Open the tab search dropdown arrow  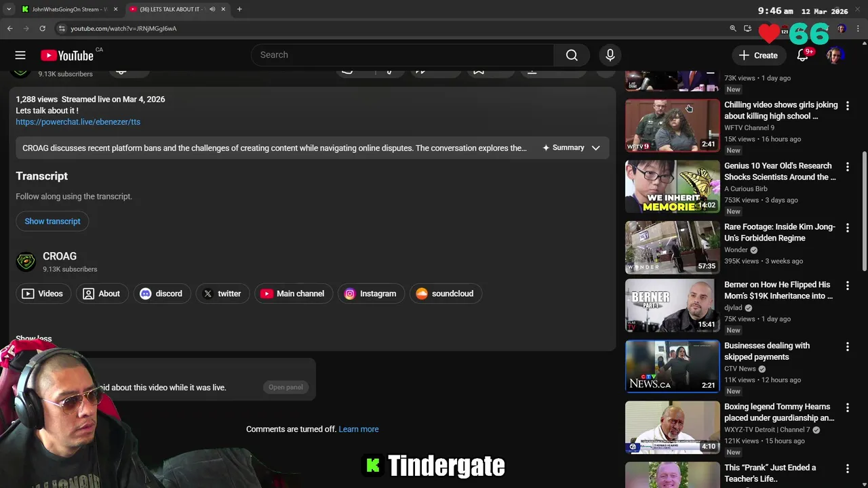(9, 9)
